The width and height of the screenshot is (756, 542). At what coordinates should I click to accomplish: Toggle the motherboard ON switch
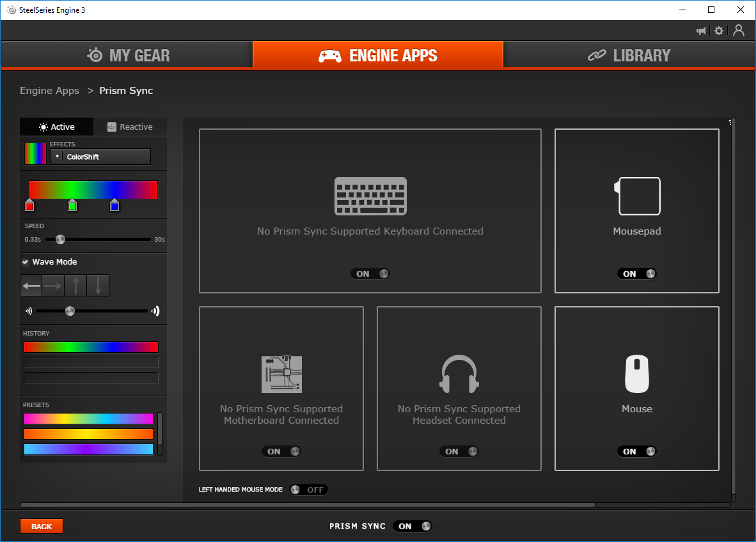click(281, 451)
